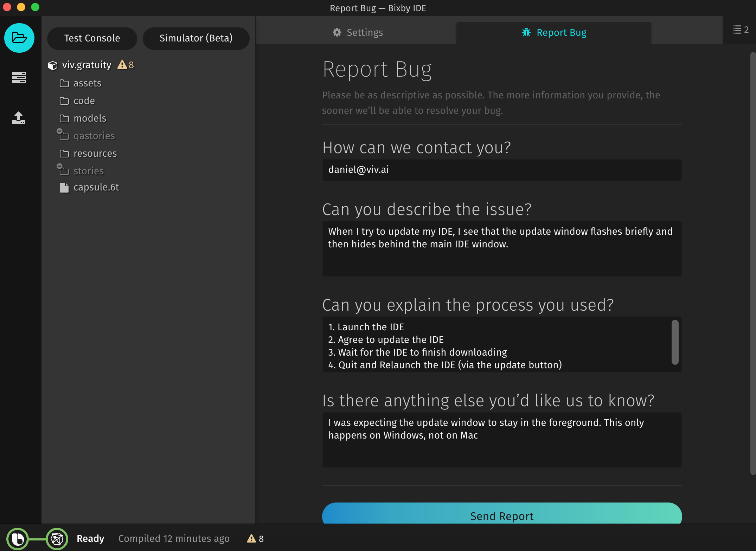Click the contact email input field
The image size is (756, 551).
(x=502, y=170)
